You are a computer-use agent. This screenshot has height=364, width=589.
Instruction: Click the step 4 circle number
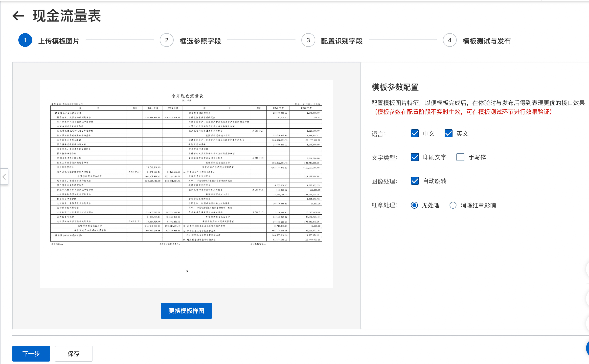coord(450,40)
